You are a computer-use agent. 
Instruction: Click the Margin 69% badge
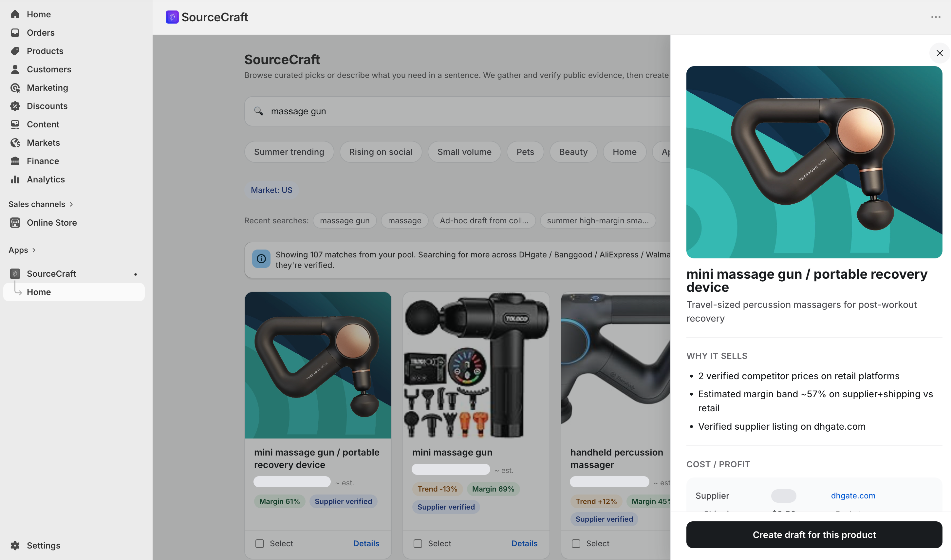coord(493,489)
